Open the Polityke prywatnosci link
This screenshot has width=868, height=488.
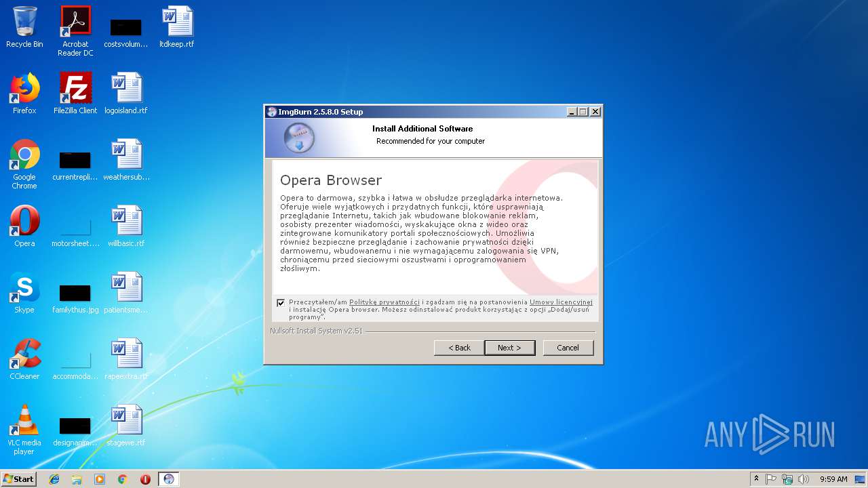coord(384,302)
